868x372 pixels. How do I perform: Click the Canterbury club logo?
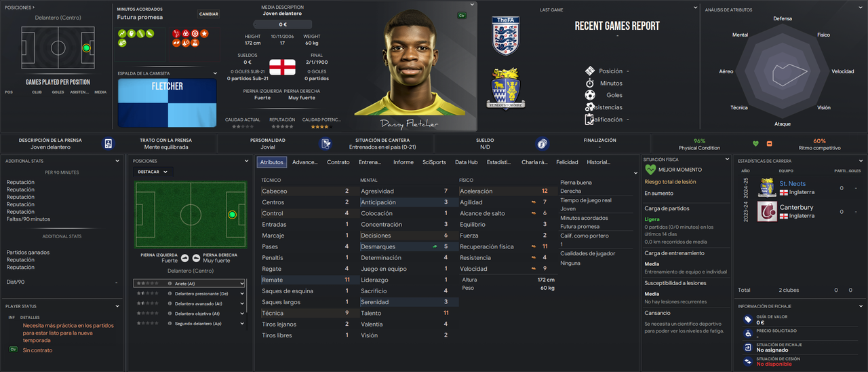pyautogui.click(x=767, y=211)
